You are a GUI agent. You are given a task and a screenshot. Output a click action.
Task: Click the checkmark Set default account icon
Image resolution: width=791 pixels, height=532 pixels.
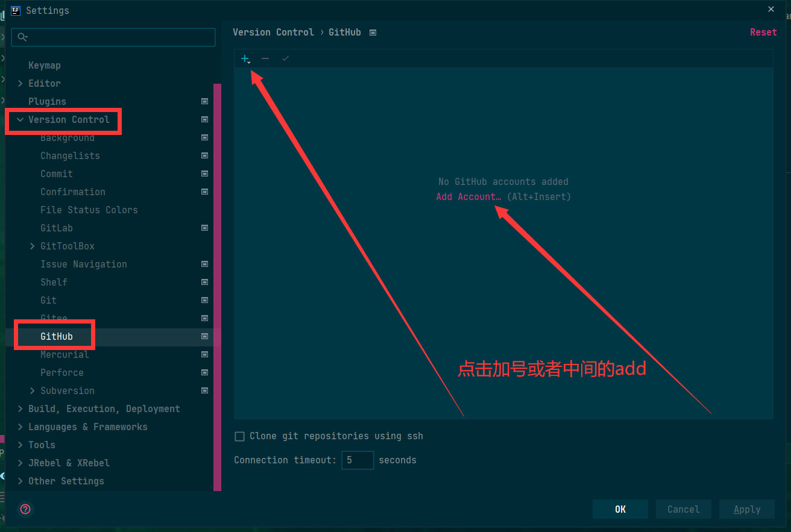(x=285, y=58)
